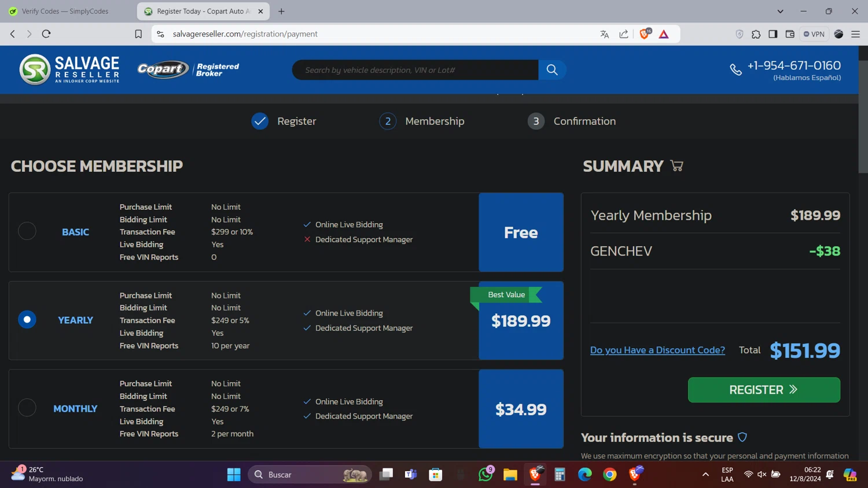Click the Brave Rewards triangle icon
This screenshot has height=488, width=868.
coord(664,34)
